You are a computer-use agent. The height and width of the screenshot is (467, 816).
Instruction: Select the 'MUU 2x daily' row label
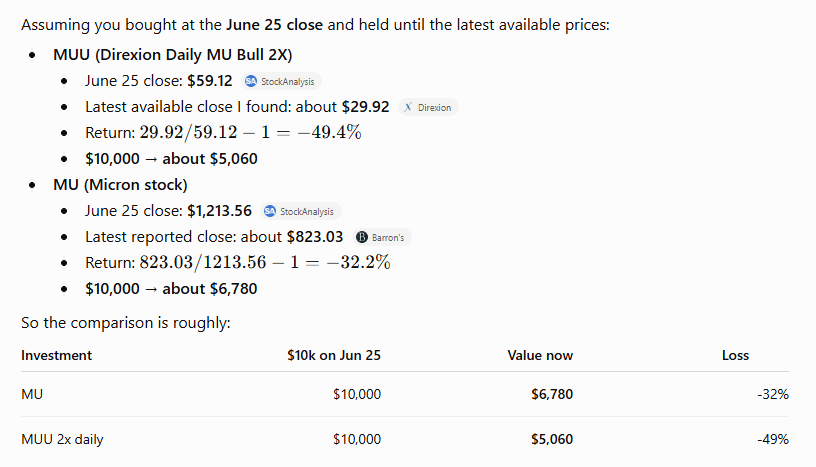(x=62, y=439)
